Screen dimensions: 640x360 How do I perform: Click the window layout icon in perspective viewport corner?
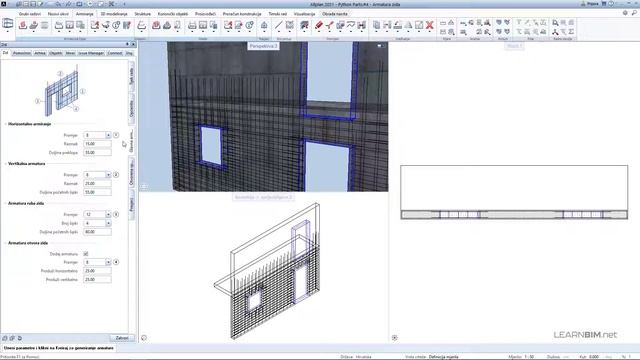[x=380, y=46]
